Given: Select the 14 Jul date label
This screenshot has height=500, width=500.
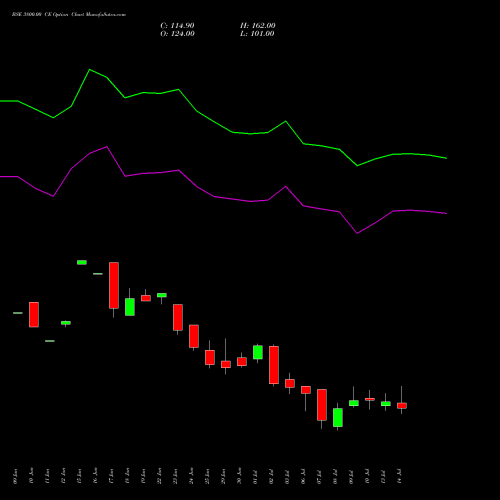Looking at the screenshot, I should (x=400, y=476).
